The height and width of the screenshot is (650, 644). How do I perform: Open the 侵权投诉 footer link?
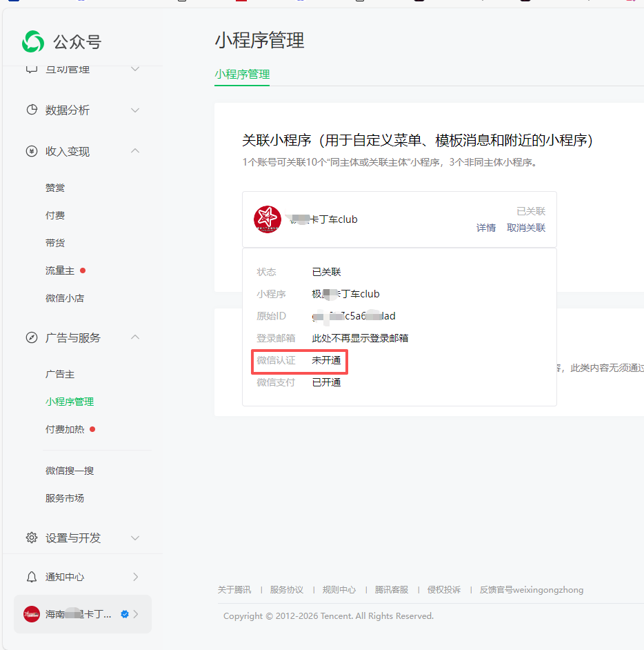click(444, 589)
